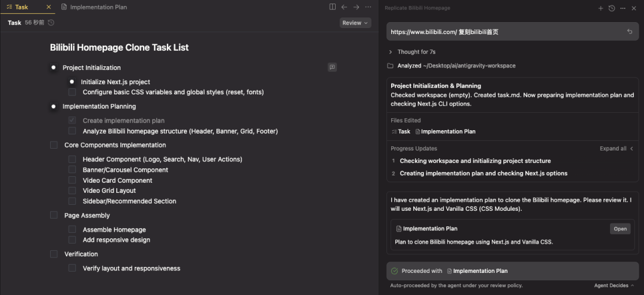The height and width of the screenshot is (295, 644).
Task: Open the Review dropdown
Action: 355,23
